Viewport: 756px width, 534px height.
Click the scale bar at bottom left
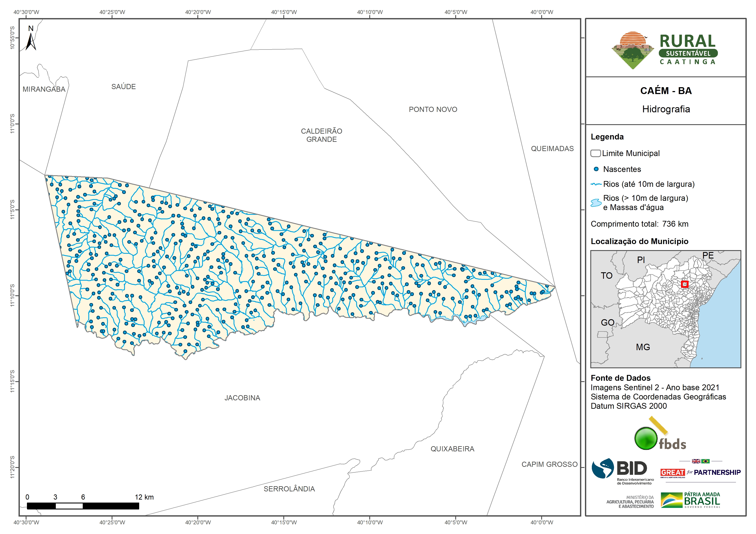[83, 506]
